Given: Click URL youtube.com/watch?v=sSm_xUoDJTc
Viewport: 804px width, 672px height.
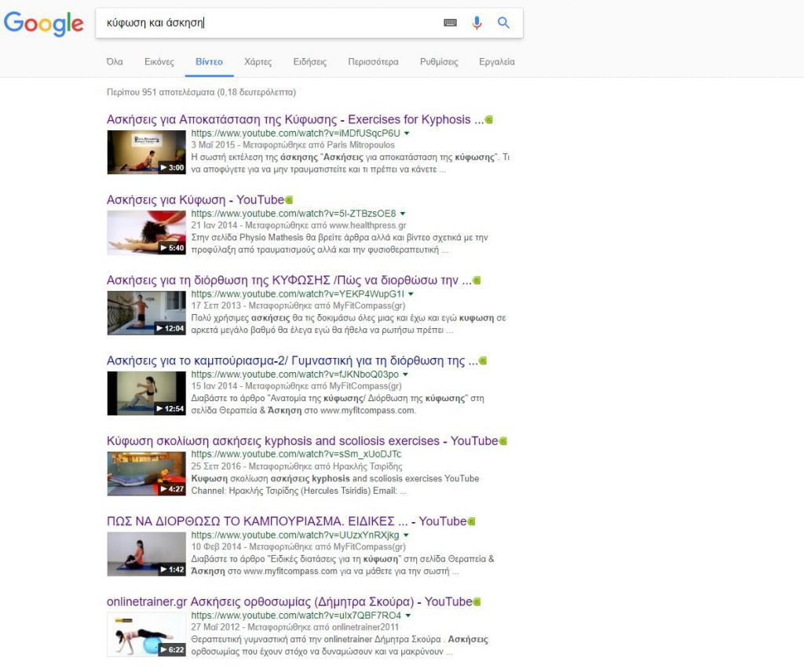Looking at the screenshot, I should click(x=296, y=455).
